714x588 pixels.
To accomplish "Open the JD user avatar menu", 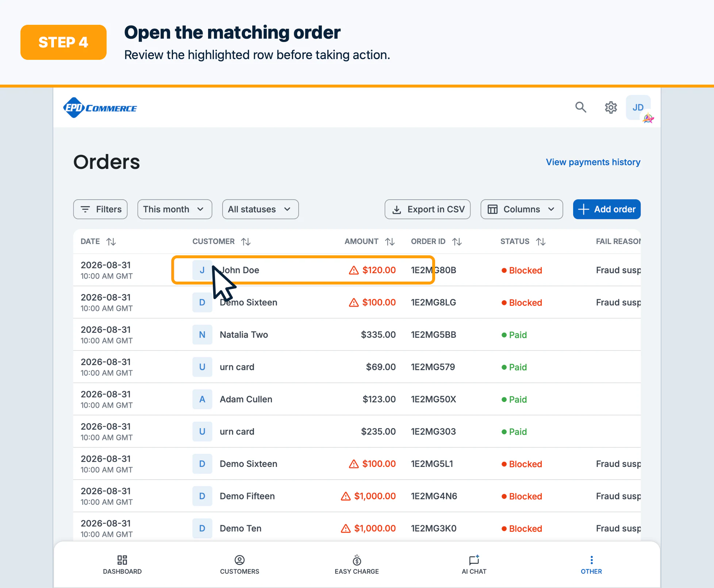I will pos(638,107).
